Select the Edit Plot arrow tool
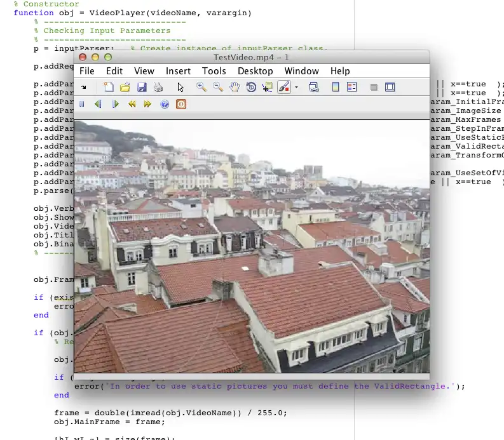This screenshot has height=440, width=504. (180, 87)
